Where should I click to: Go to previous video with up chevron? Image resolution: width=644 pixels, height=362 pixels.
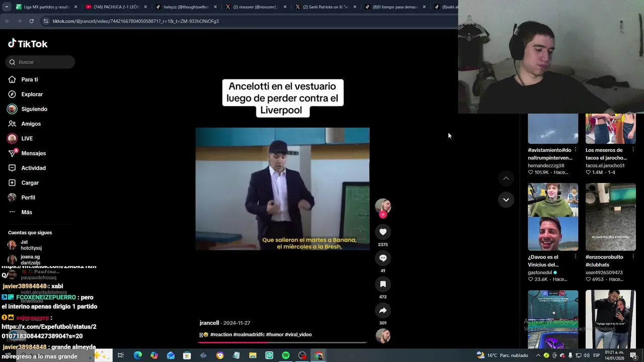coord(506,178)
